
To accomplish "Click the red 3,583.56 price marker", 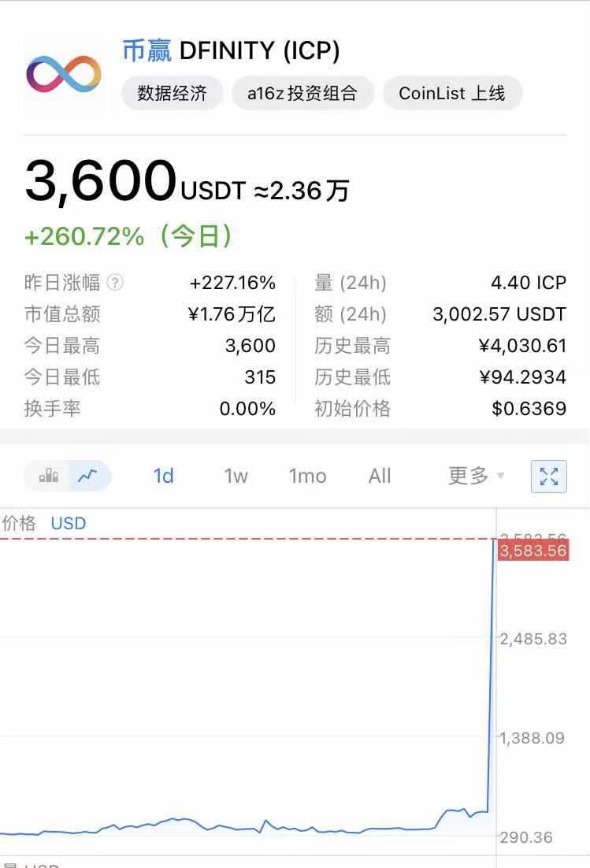I will tap(532, 551).
